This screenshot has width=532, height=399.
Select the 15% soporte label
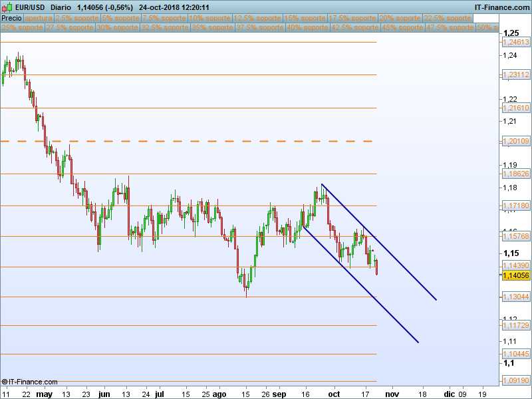[305, 19]
